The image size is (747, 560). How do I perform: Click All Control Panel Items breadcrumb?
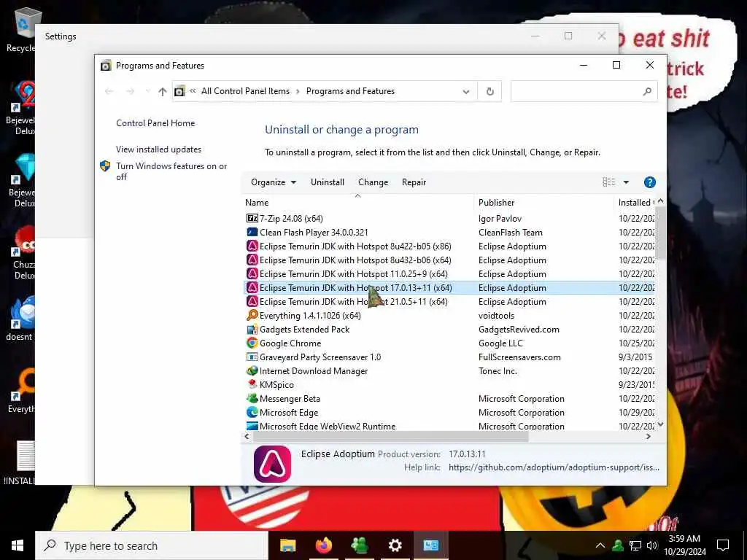click(x=245, y=91)
